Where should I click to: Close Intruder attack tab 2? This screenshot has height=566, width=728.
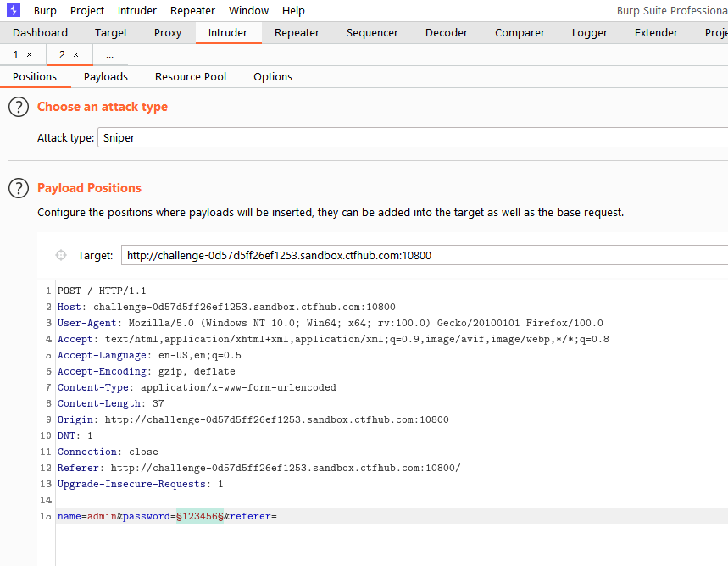click(75, 55)
